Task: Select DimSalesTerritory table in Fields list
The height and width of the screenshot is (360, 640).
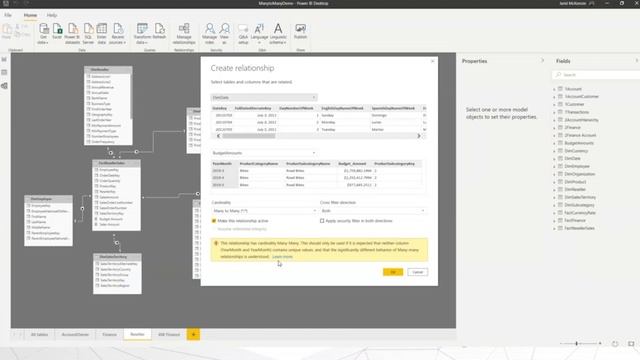Action: [x=580, y=197]
